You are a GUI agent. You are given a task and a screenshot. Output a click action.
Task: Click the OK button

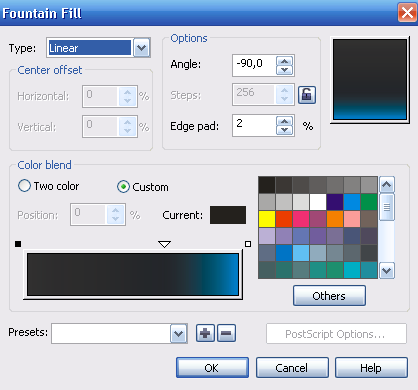tap(212, 368)
